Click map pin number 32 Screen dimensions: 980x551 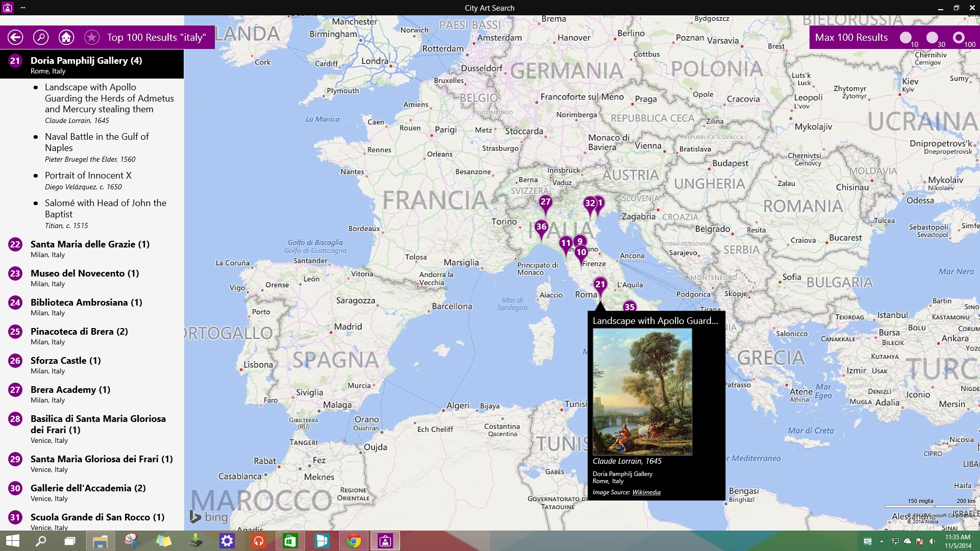tap(590, 204)
